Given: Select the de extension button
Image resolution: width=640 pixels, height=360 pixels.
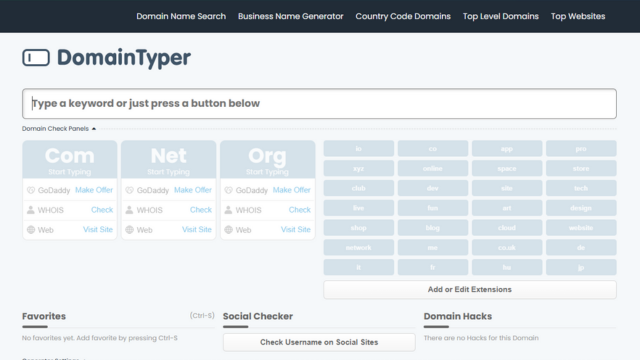Looking at the screenshot, I should 581,247.
